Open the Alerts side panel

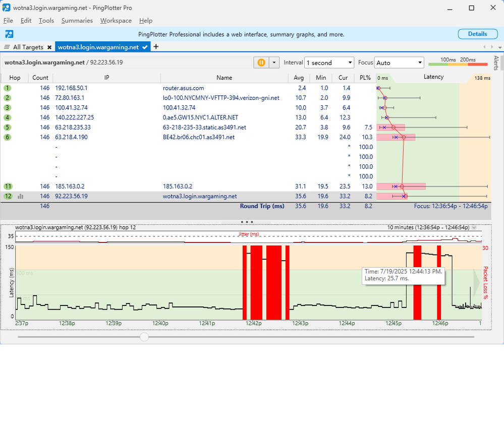(x=496, y=63)
